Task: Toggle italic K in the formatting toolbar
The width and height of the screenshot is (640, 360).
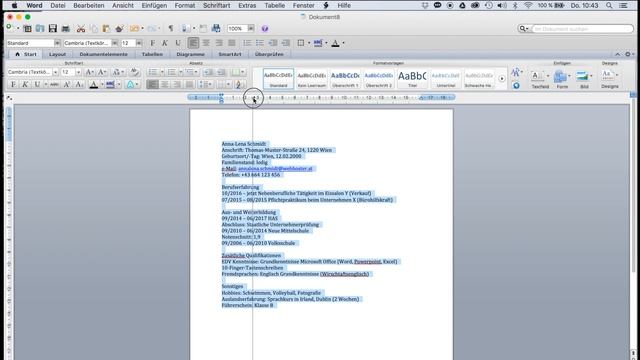Action: click(165, 43)
